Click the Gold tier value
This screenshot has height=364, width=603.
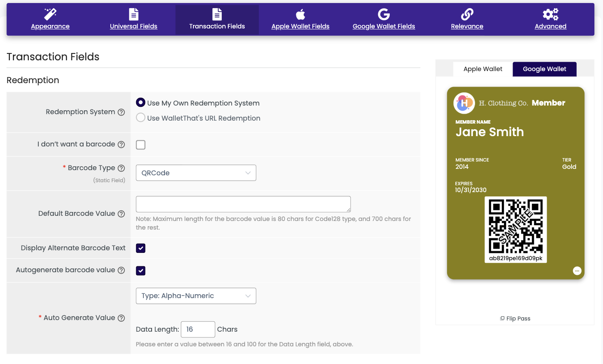tap(569, 167)
